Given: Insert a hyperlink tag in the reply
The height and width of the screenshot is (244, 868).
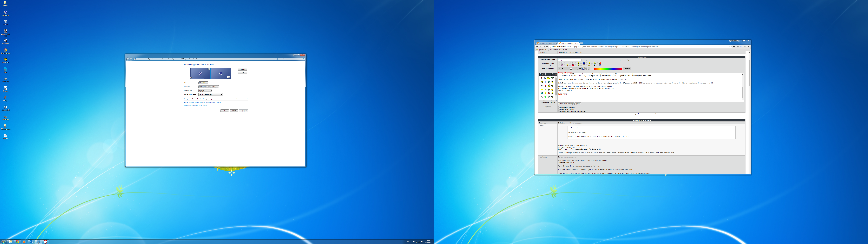Looking at the screenshot, I should coord(580,69).
